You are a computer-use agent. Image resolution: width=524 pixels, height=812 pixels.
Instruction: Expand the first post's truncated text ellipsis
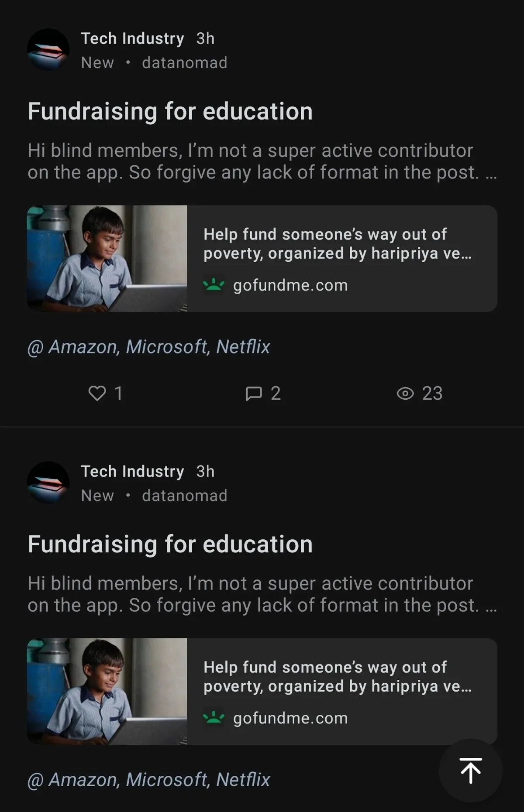(x=491, y=174)
